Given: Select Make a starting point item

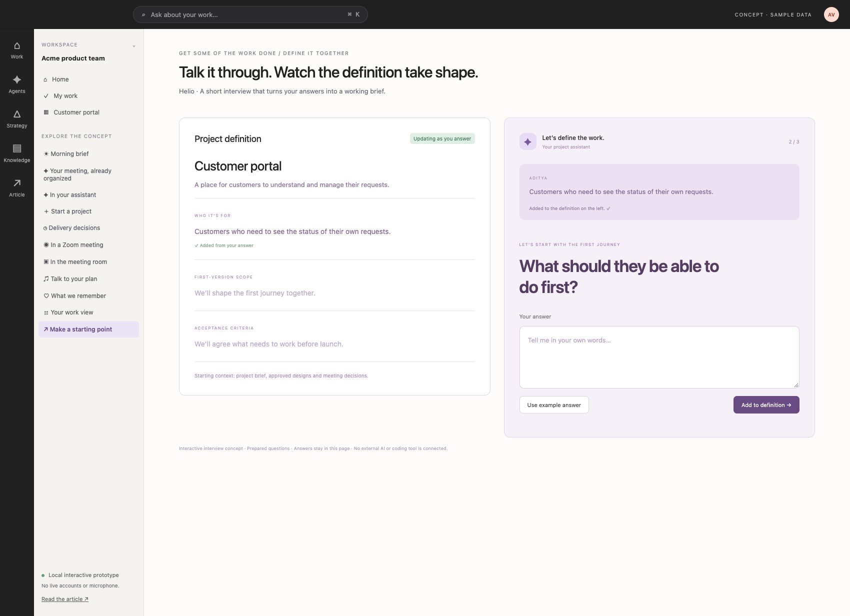Looking at the screenshot, I should [x=88, y=329].
